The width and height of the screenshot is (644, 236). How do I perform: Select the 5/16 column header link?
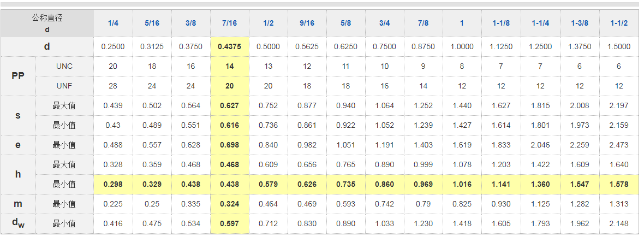[152, 23]
